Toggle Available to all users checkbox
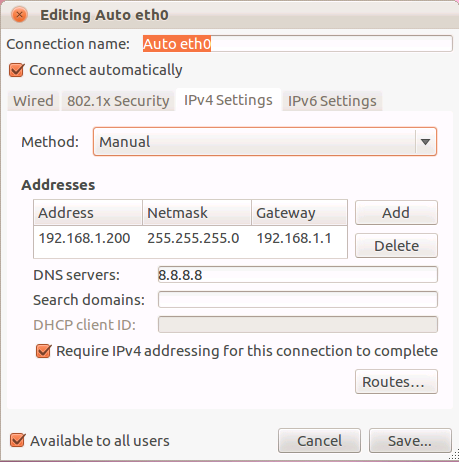This screenshot has width=459, height=462. point(17,440)
